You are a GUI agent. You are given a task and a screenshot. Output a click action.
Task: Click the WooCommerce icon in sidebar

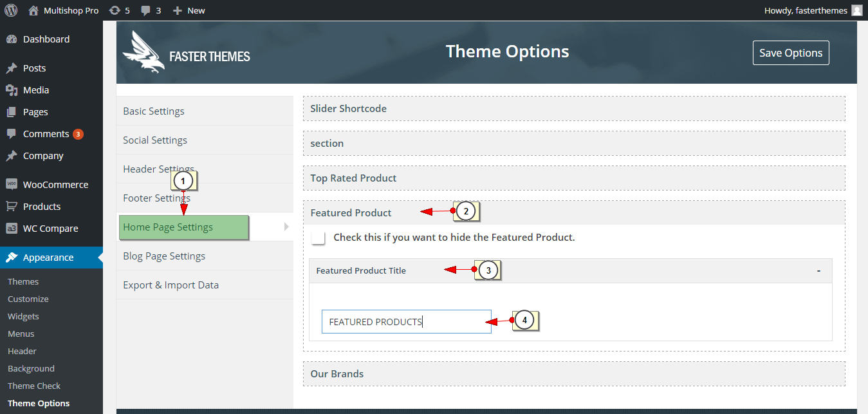pyautogui.click(x=12, y=185)
